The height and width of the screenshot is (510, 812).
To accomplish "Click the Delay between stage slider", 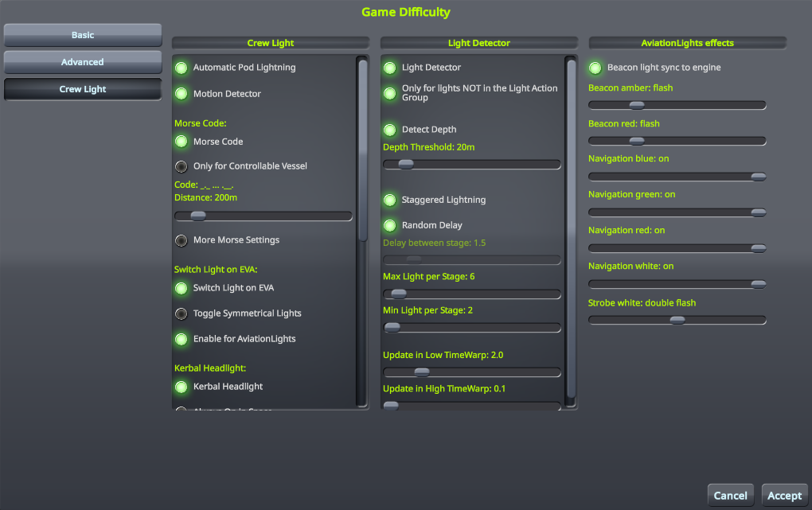I will point(472,259).
